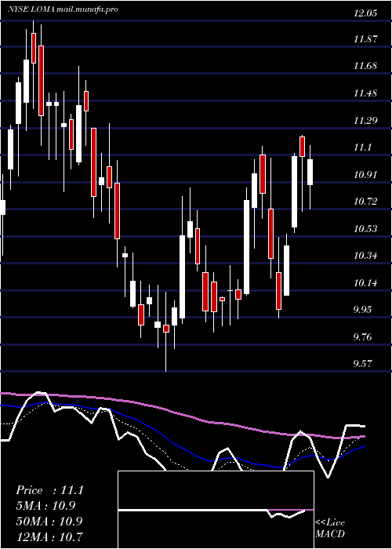
Task: Click the tallest red candlestick near the chart top
Action: (41, 81)
